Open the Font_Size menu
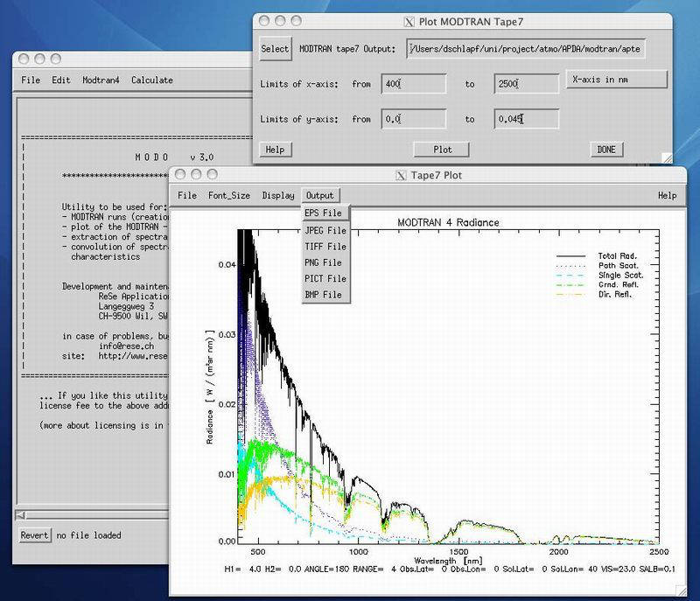The image size is (700, 601). click(228, 195)
